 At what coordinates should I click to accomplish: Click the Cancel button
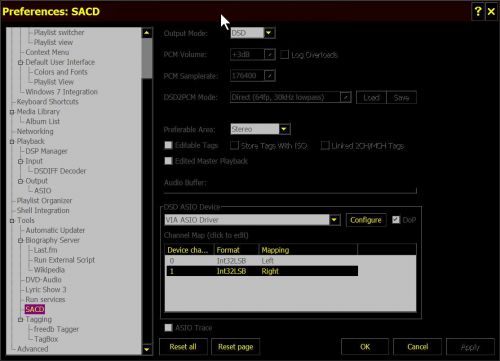pyautogui.click(x=418, y=347)
